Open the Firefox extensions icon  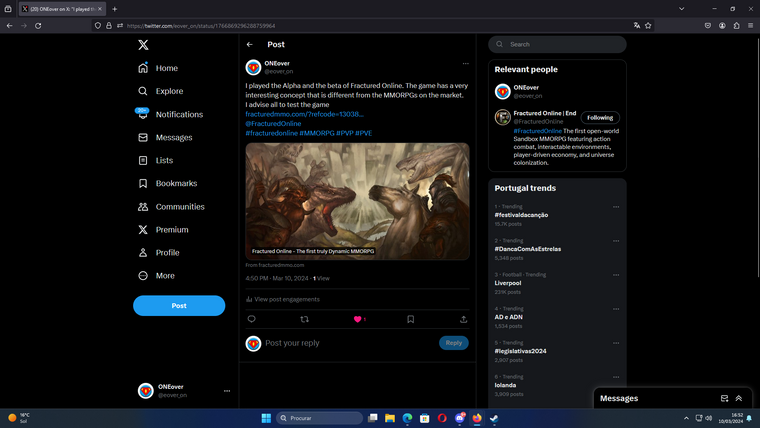tap(736, 26)
